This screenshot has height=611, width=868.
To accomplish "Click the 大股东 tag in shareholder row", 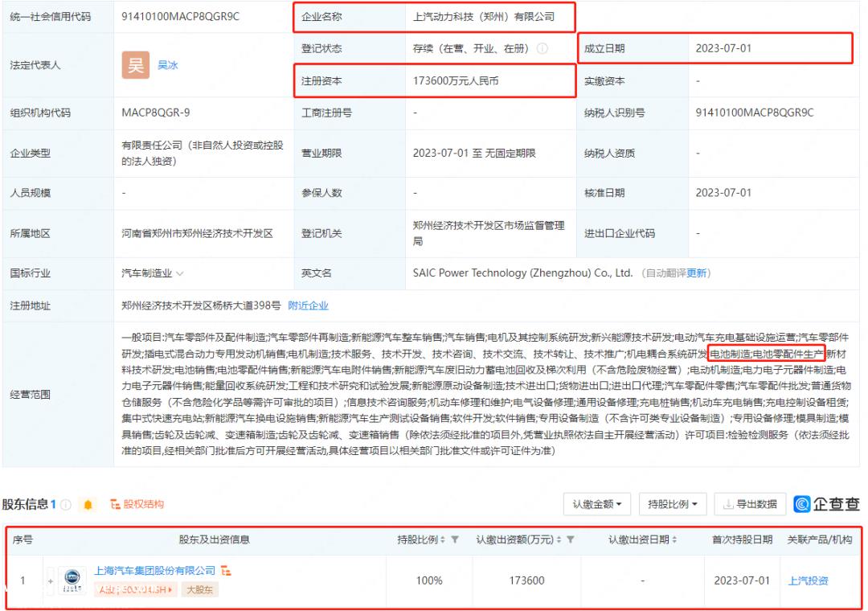I will [x=200, y=589].
